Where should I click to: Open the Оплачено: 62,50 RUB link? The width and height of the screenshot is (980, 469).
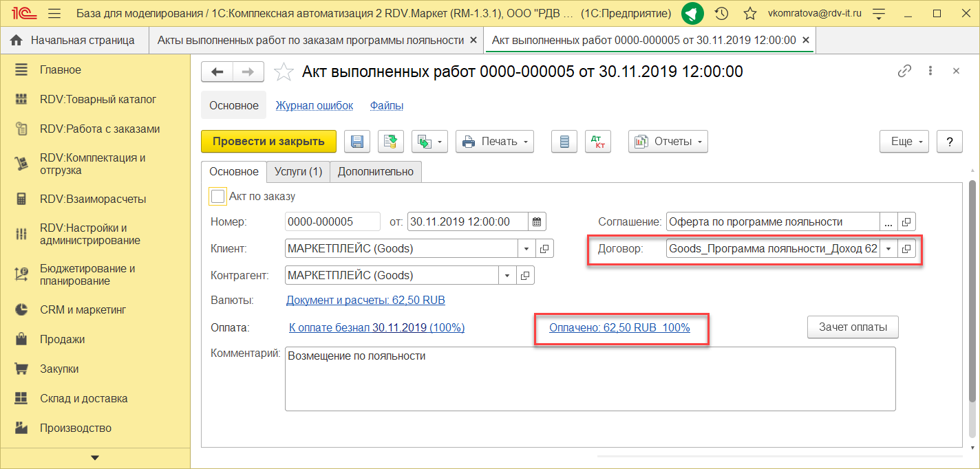point(619,328)
